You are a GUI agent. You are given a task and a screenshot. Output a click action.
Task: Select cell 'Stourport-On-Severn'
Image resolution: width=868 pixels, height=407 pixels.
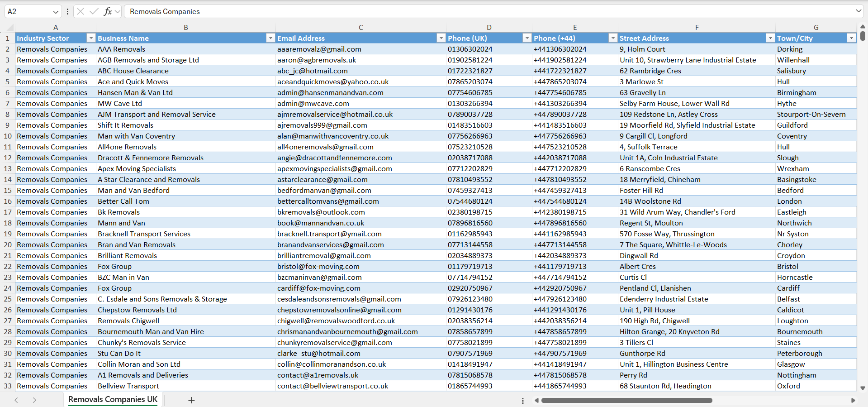(816, 114)
